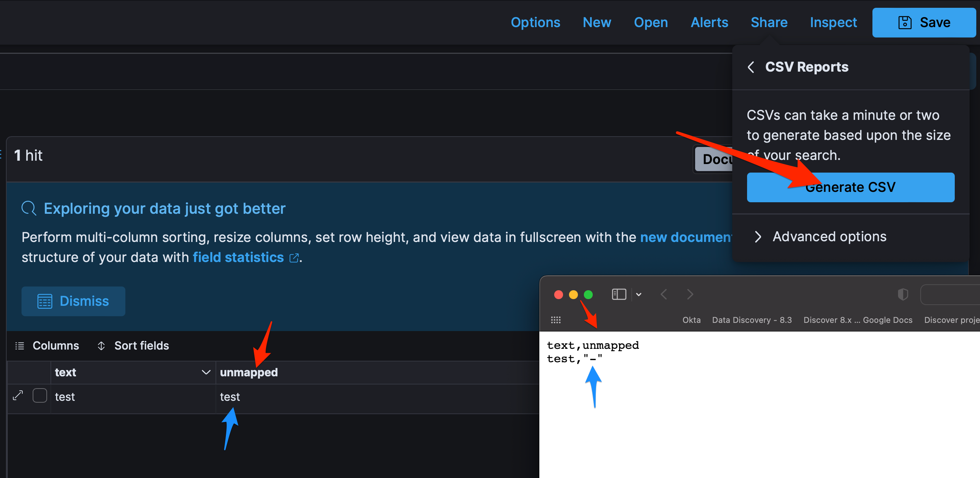Click New in the top navigation
Screen dimensions: 980x478
tap(597, 23)
